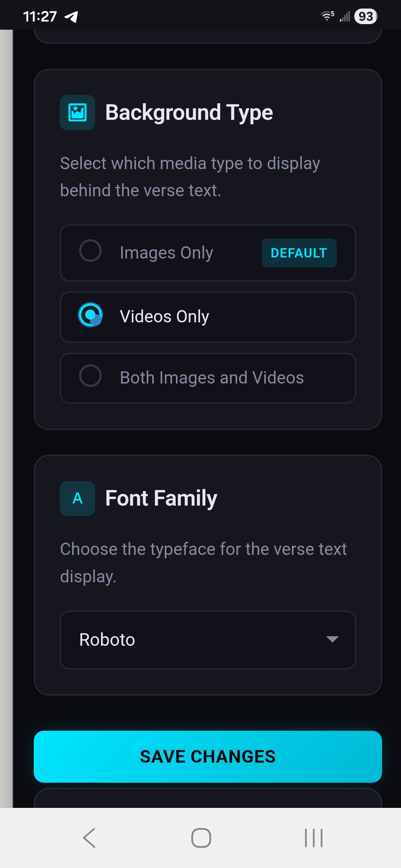The image size is (401, 868).
Task: Tap the Telegram arrow icon in status bar
Action: [x=72, y=16]
